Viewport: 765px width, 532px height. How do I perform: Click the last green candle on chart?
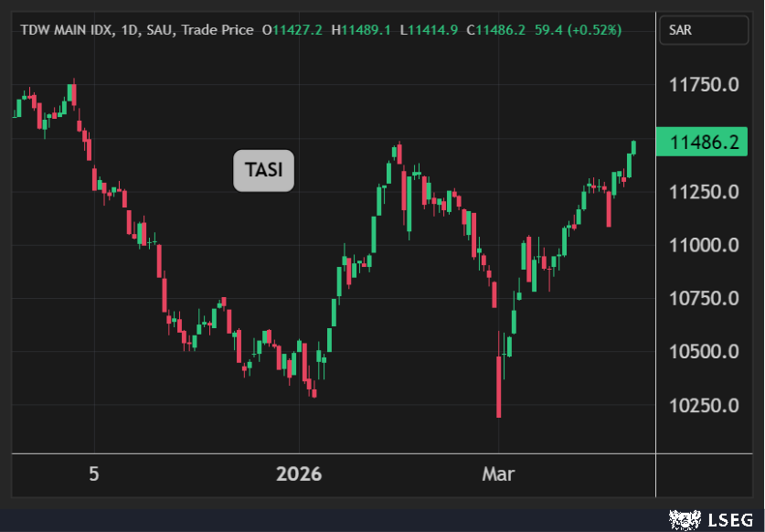[x=634, y=147]
